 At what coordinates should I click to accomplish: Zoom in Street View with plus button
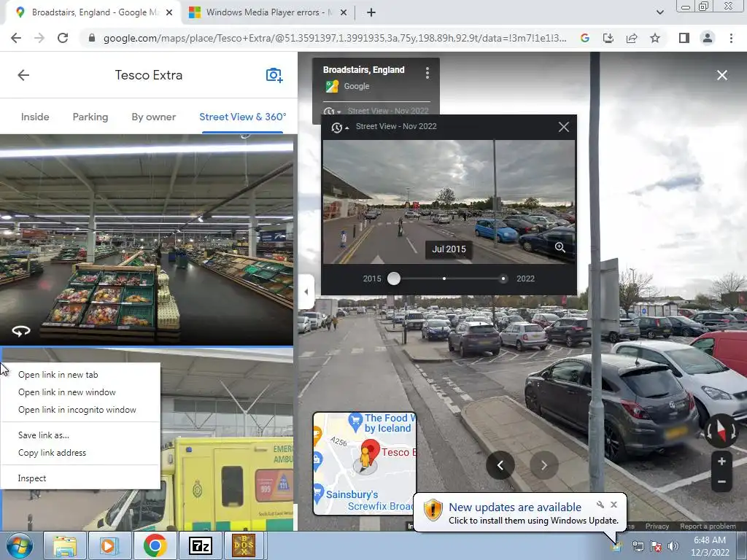coord(721,462)
